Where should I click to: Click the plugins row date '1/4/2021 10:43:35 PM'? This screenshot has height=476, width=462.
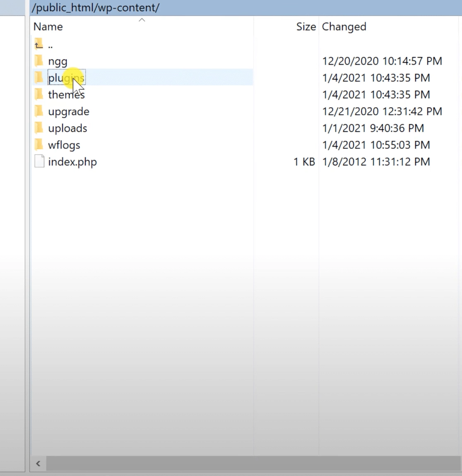(x=376, y=78)
